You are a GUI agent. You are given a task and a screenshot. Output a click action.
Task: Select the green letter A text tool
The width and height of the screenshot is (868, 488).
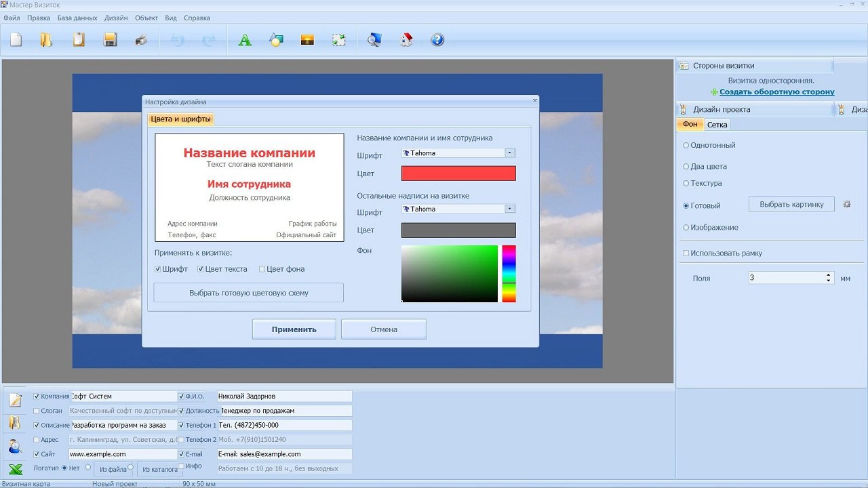245,40
